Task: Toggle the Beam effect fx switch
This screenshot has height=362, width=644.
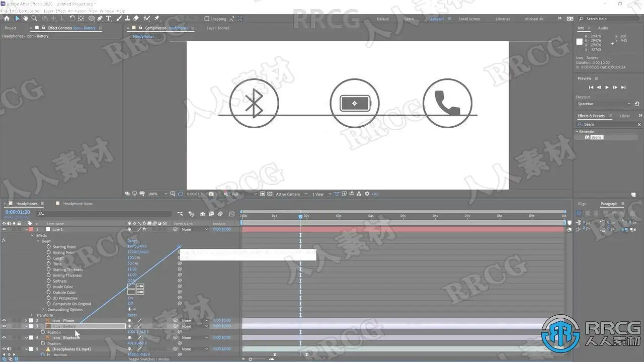Action: [4, 241]
